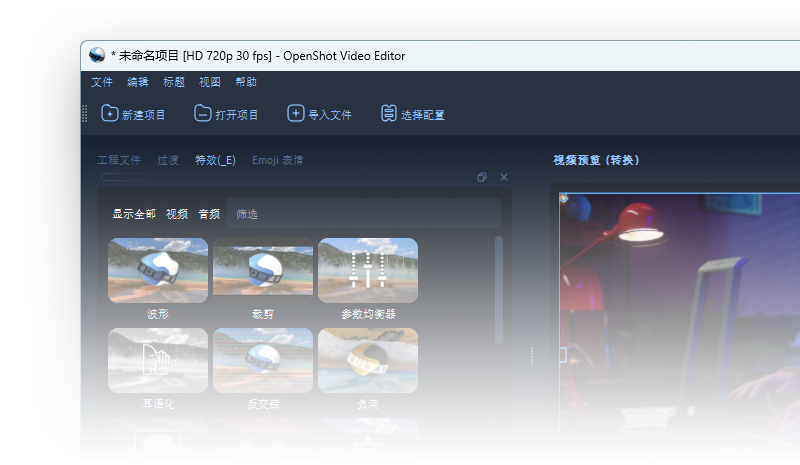Click the 选择配置 profile icon
Screen dimensions: 800x465
tap(388, 113)
